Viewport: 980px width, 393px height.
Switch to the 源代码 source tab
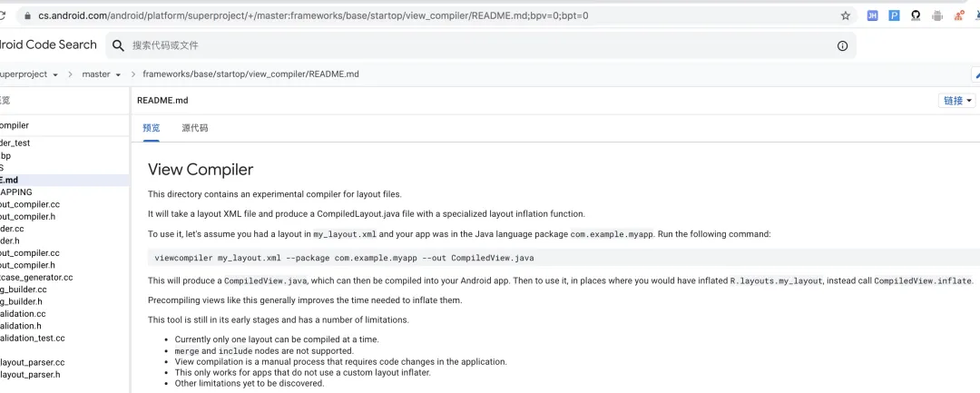click(x=195, y=128)
